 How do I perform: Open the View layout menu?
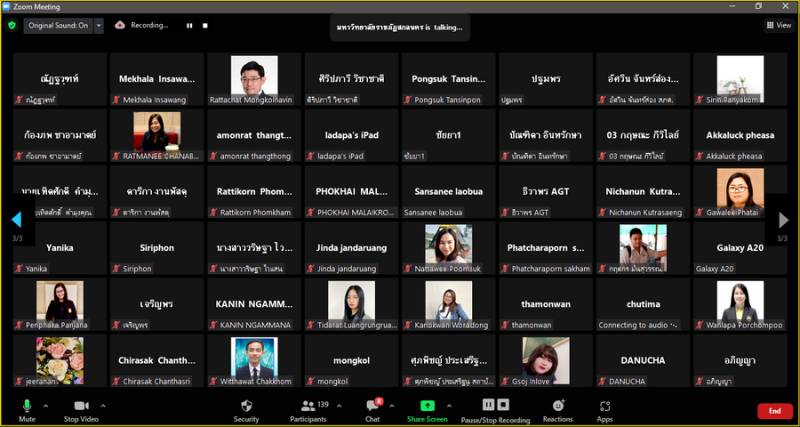click(x=777, y=25)
